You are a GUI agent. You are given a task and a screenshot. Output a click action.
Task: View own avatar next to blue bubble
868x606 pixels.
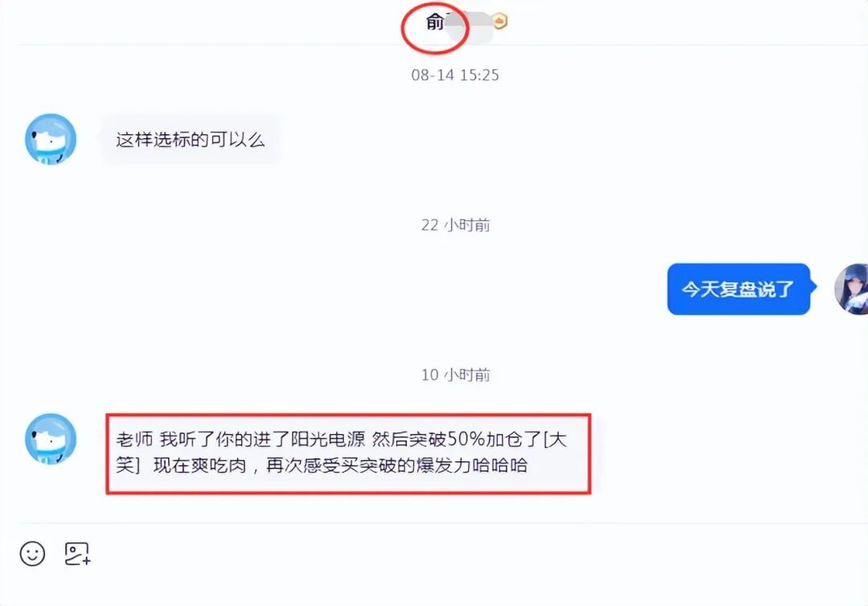[x=851, y=289]
